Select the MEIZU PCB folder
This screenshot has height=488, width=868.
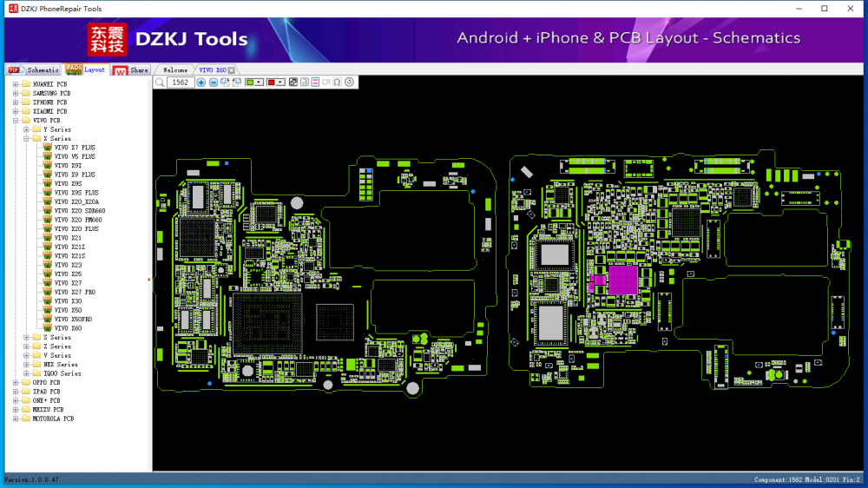[x=48, y=409]
